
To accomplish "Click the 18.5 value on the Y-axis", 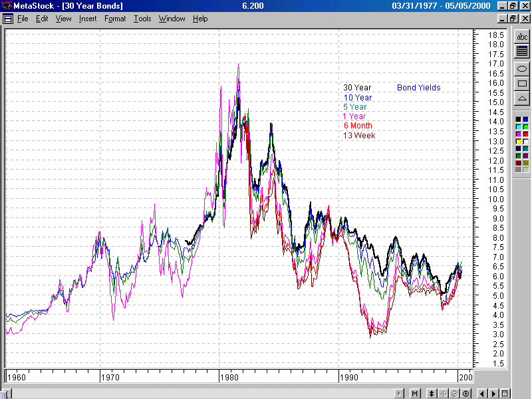I will click(495, 35).
